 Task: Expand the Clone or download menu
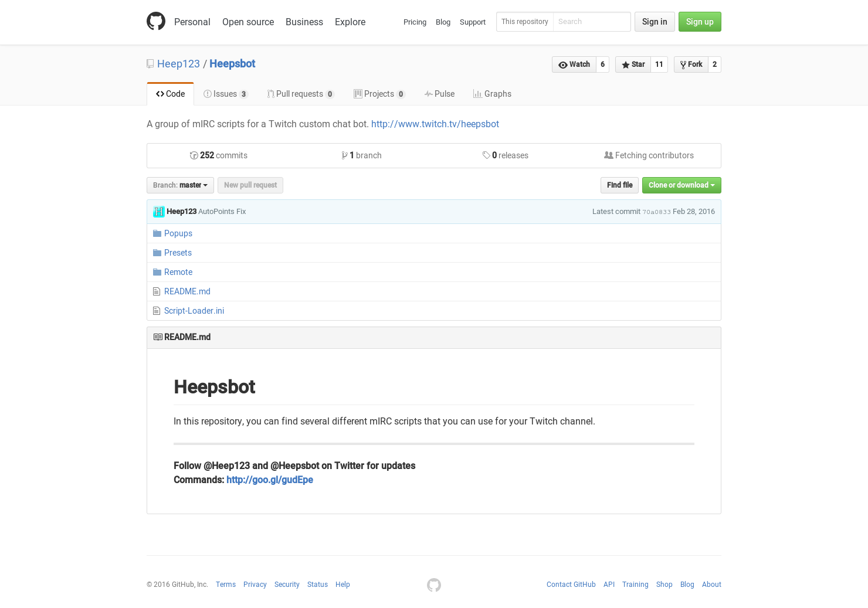click(x=681, y=185)
